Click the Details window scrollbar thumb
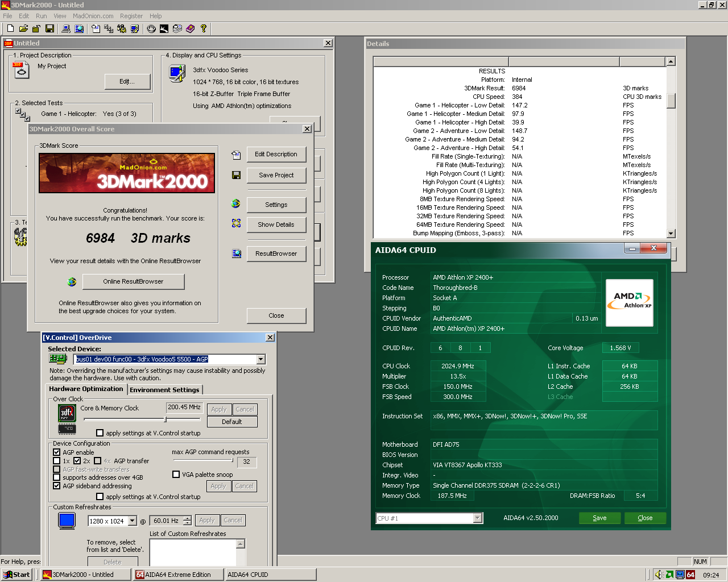Image resolution: width=728 pixels, height=582 pixels. (671, 101)
